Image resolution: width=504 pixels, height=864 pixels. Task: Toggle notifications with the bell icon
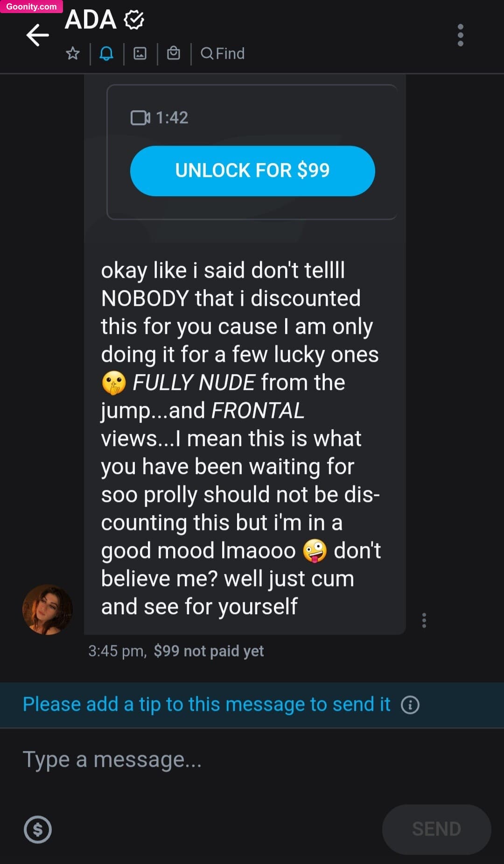(106, 53)
